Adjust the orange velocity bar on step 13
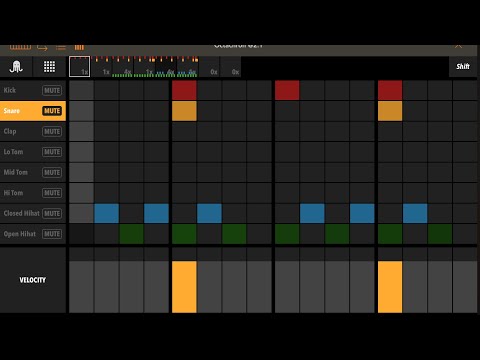The width and height of the screenshot is (480, 360). (390, 287)
